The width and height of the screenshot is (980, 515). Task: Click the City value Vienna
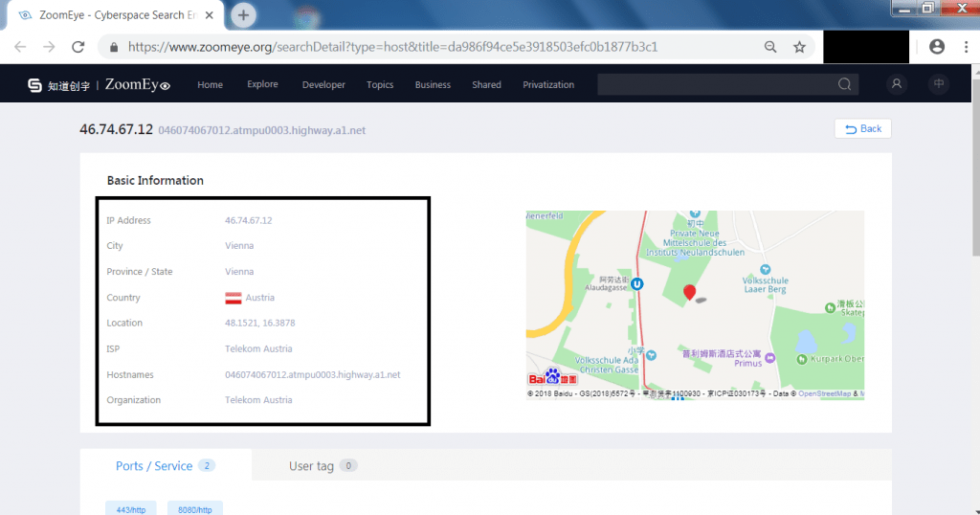(x=239, y=246)
